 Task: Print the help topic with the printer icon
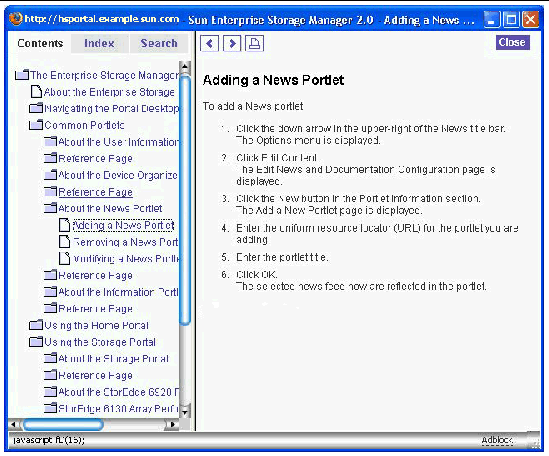pos(254,44)
